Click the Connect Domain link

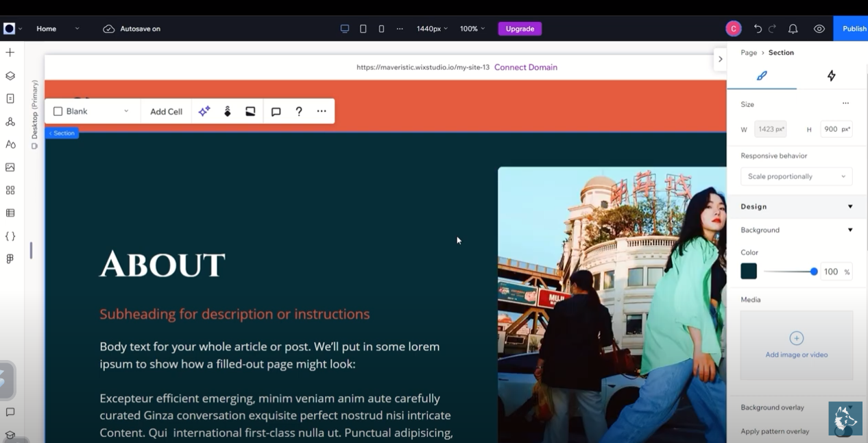pyautogui.click(x=526, y=67)
